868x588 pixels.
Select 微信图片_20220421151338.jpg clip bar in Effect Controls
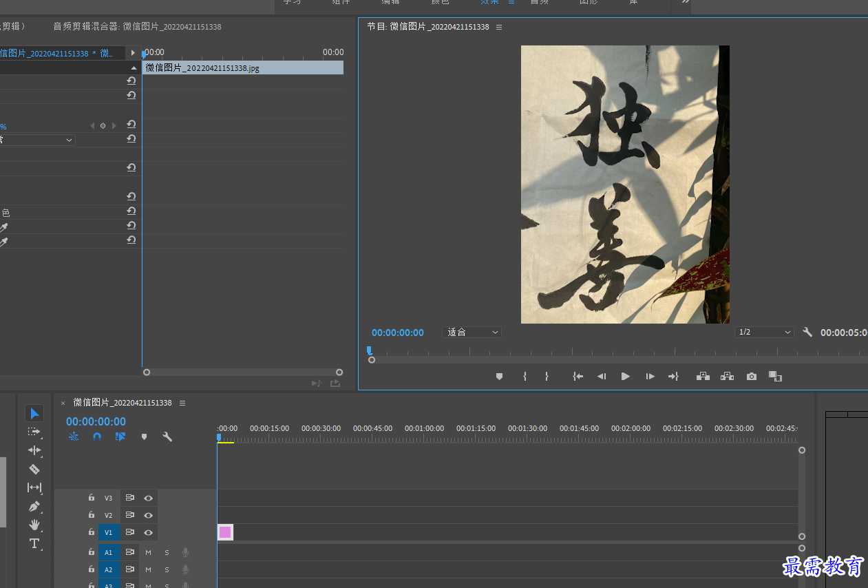click(x=242, y=67)
